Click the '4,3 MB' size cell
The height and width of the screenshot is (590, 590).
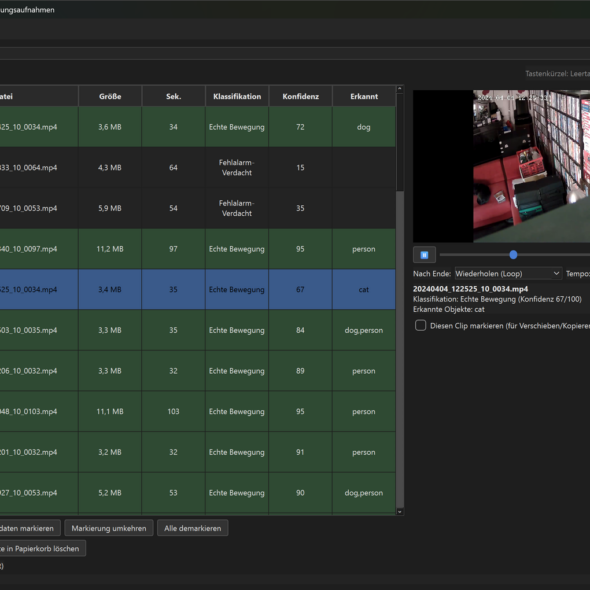[x=110, y=167]
